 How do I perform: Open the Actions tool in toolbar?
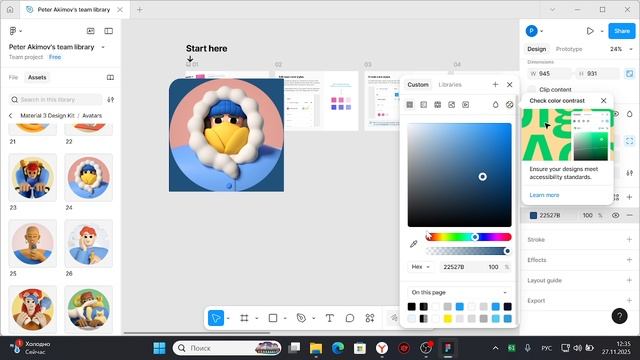click(370, 318)
